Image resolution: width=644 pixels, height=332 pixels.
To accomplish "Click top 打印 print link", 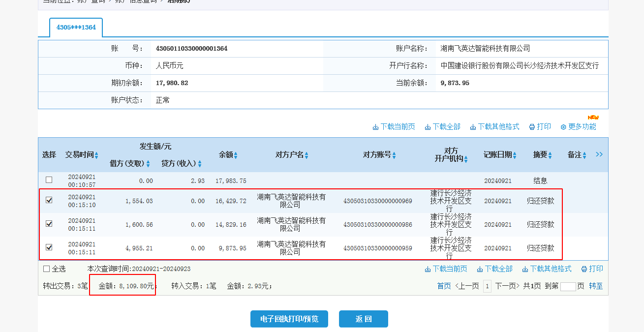I will pos(544,127).
